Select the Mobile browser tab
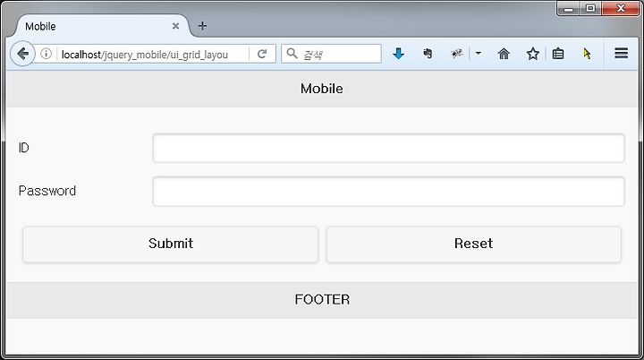 (103, 26)
